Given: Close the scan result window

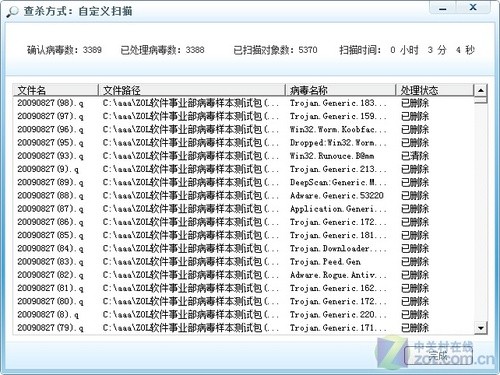Looking at the screenshot, I should [473, 7].
